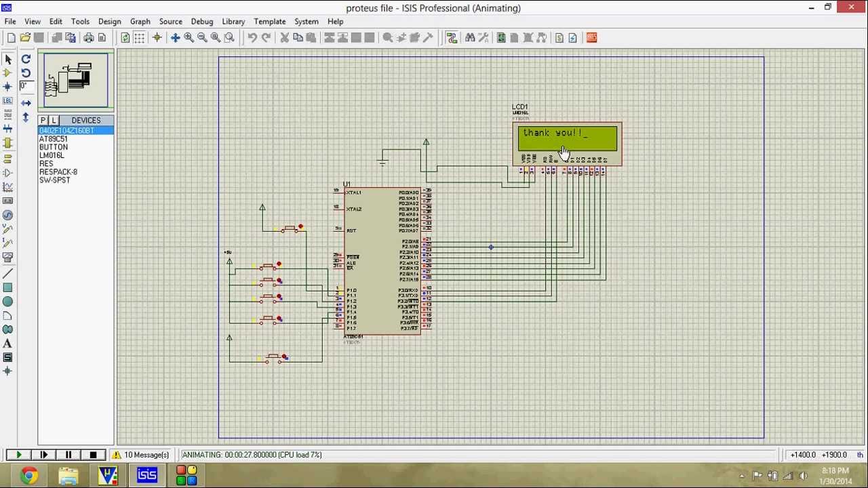Screen dimensions: 868x488
Task: Toggle wire auto-router
Action: [452, 38]
